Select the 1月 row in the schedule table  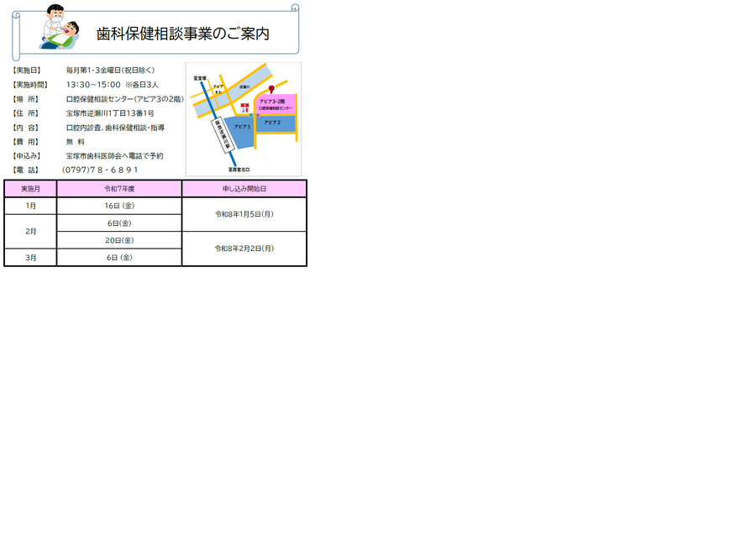click(31, 205)
